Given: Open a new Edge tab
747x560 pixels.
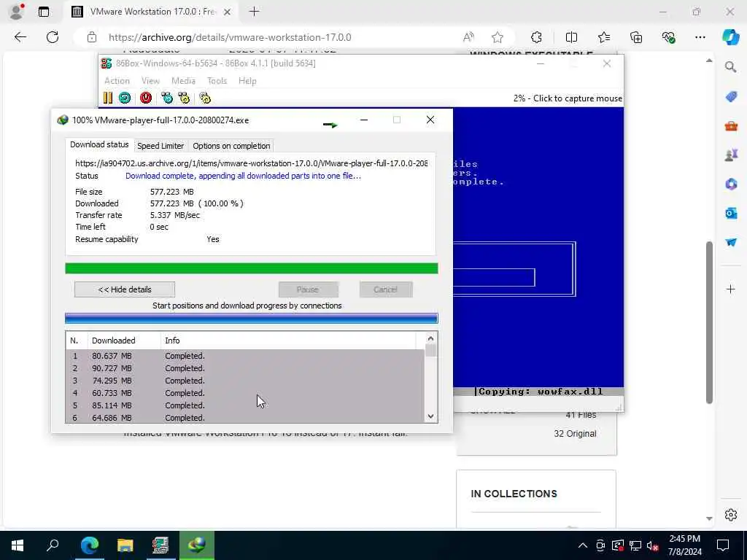Looking at the screenshot, I should [254, 12].
